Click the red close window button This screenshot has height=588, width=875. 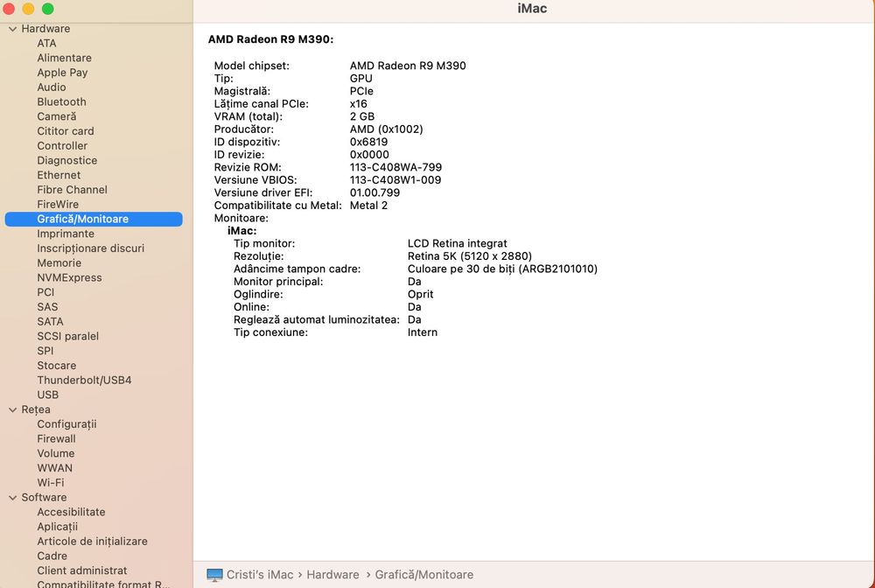[x=9, y=9]
